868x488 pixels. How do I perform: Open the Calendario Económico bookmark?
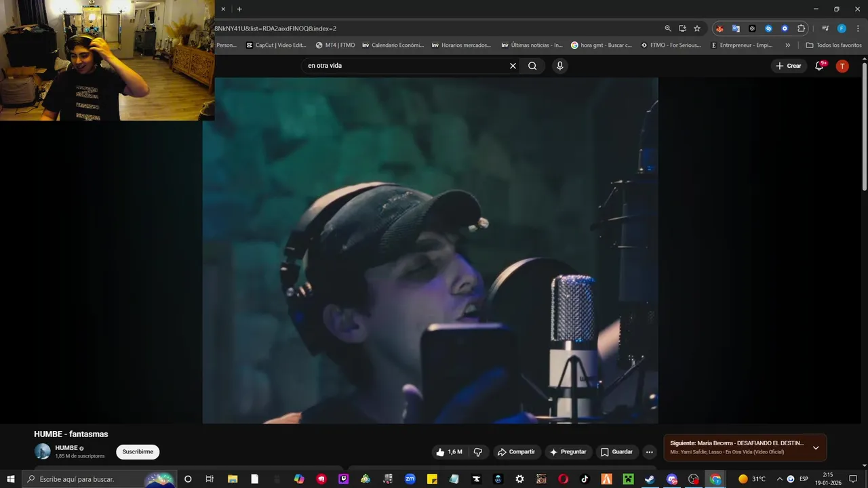(393, 45)
